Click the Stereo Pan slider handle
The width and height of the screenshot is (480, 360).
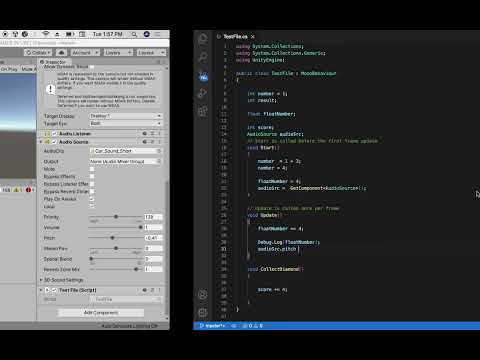tap(116, 248)
